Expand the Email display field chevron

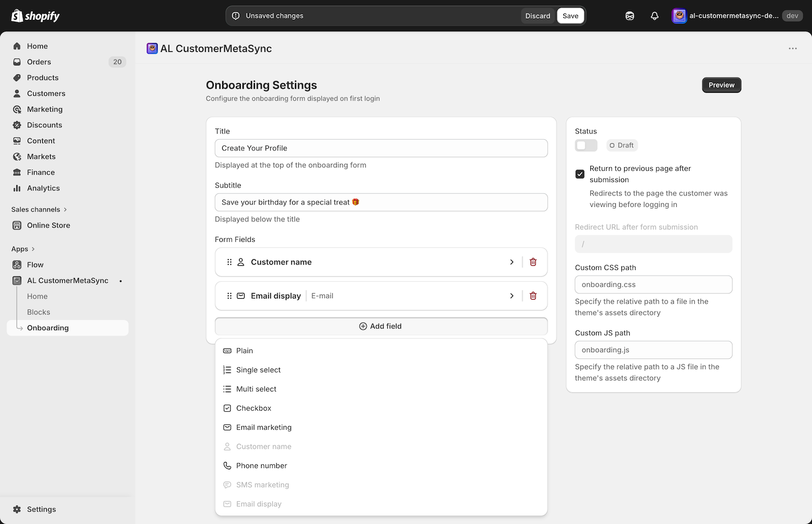point(511,296)
